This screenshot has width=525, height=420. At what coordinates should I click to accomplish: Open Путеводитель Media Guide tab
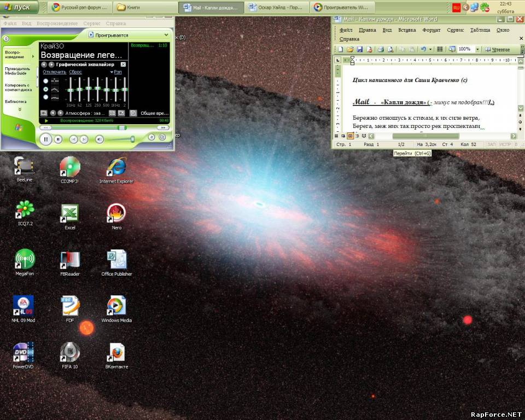[x=17, y=71]
